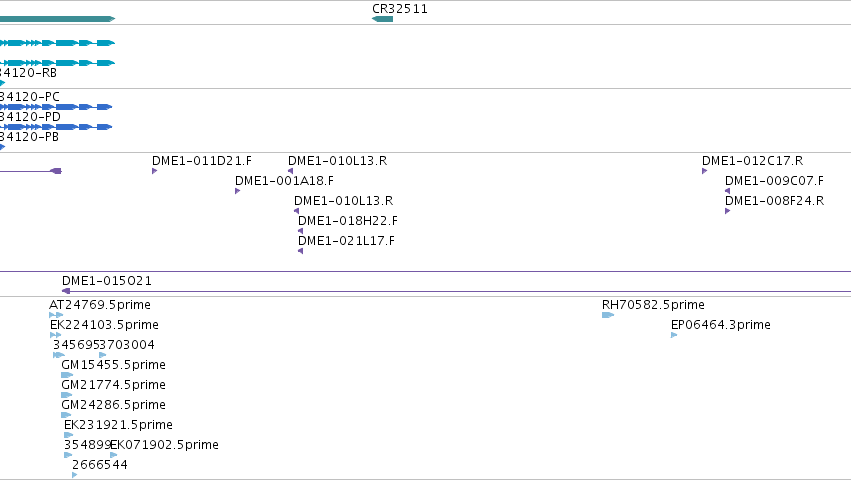851x480 pixels.
Task: Click the purple arrow under DME1-018H22.F
Action: point(301,231)
